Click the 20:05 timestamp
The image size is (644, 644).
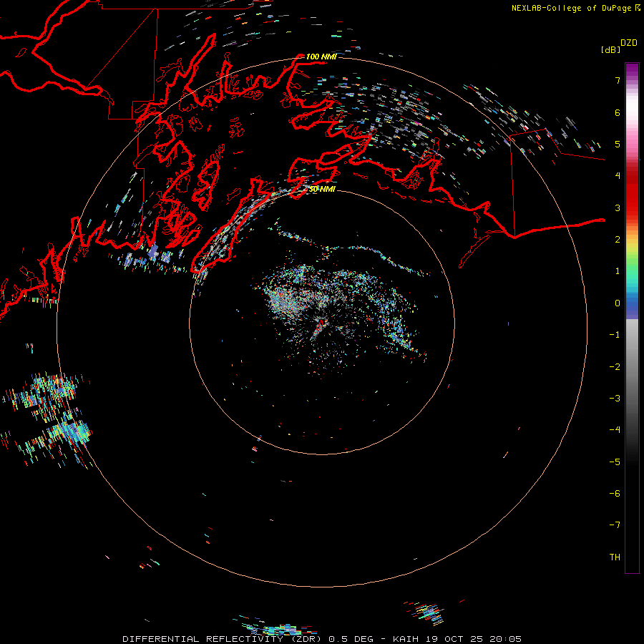point(506,639)
